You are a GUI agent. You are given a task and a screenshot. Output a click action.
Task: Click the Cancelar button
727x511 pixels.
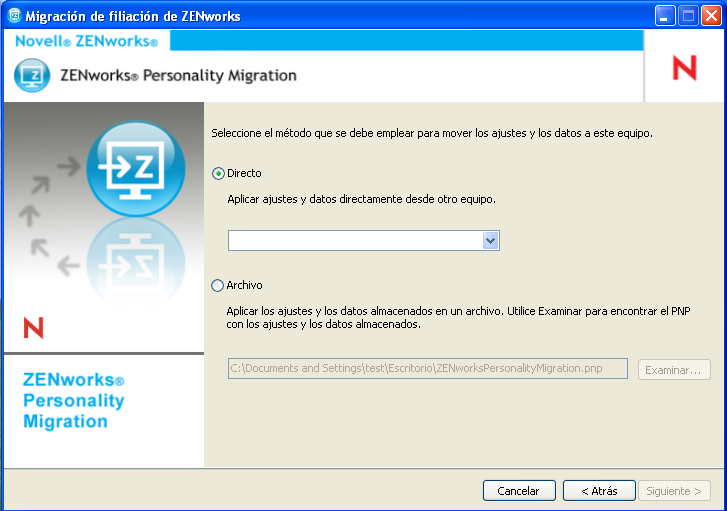pyautogui.click(x=519, y=491)
